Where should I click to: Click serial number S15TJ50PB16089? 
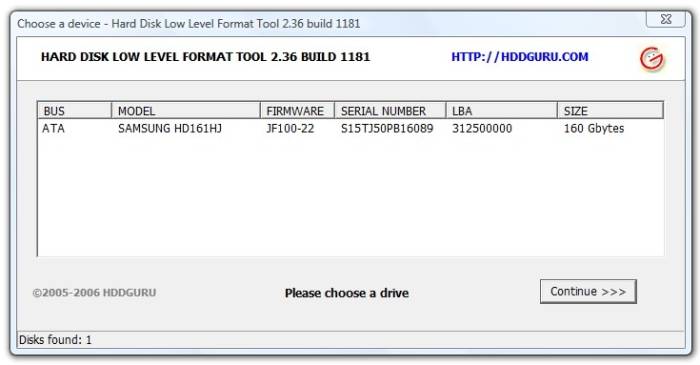(387, 129)
